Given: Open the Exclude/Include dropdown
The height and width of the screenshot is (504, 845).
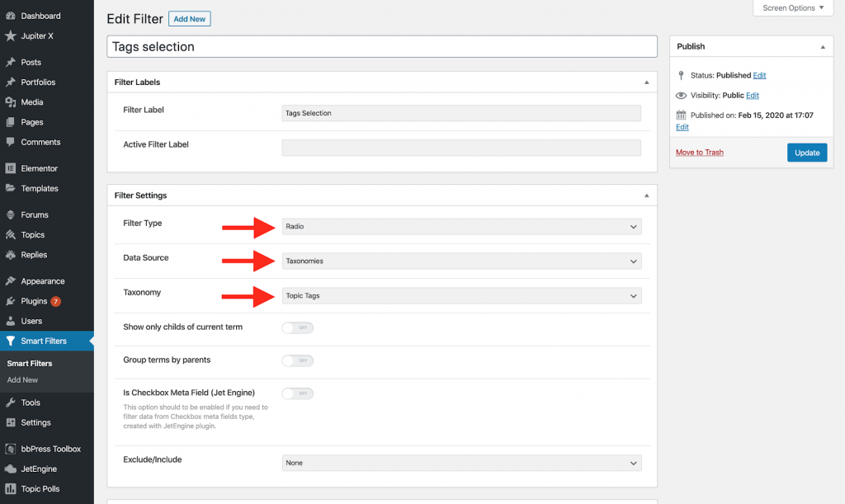Looking at the screenshot, I should (x=461, y=463).
